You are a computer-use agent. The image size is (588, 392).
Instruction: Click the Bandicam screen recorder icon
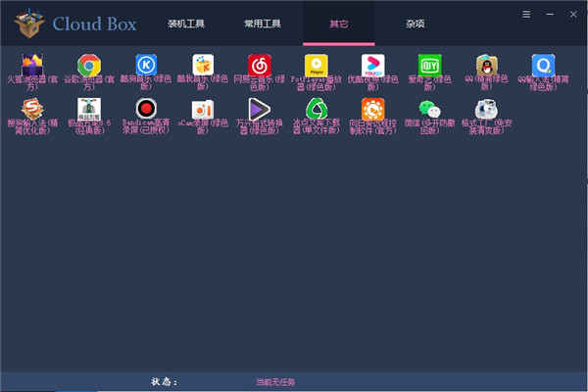(x=146, y=109)
